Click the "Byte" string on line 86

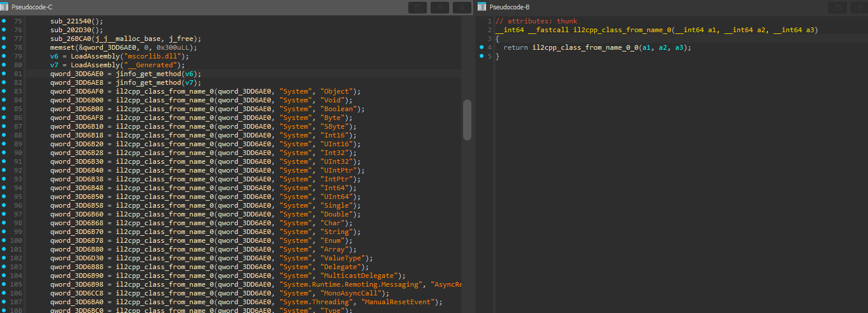pos(333,118)
